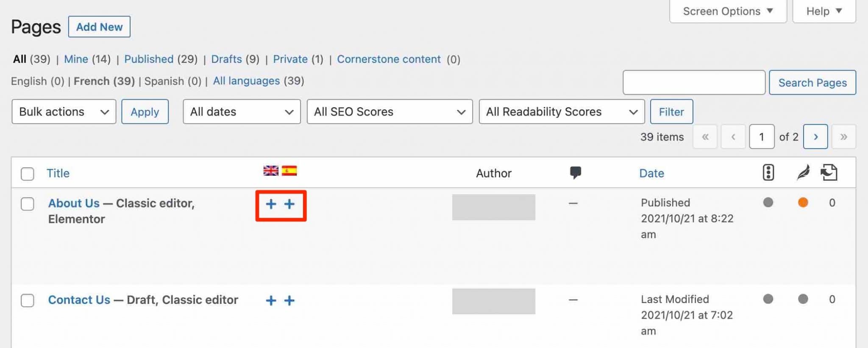The width and height of the screenshot is (868, 348).
Task: Click the readability feather column header icon
Action: pyautogui.click(x=803, y=172)
